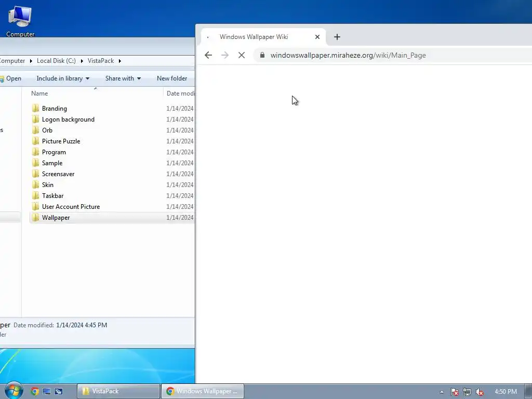
Task: Sort by the Date modified column header
Action: (180, 94)
